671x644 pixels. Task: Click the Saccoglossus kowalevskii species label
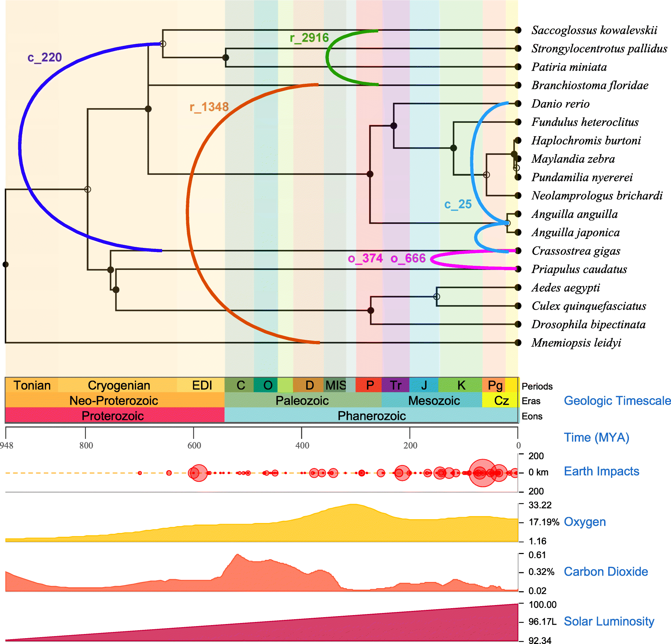(594, 30)
